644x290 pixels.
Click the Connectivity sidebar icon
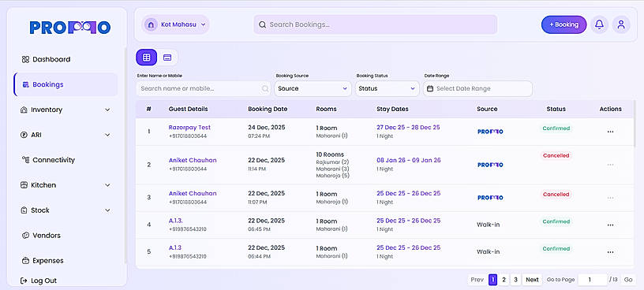click(x=25, y=160)
